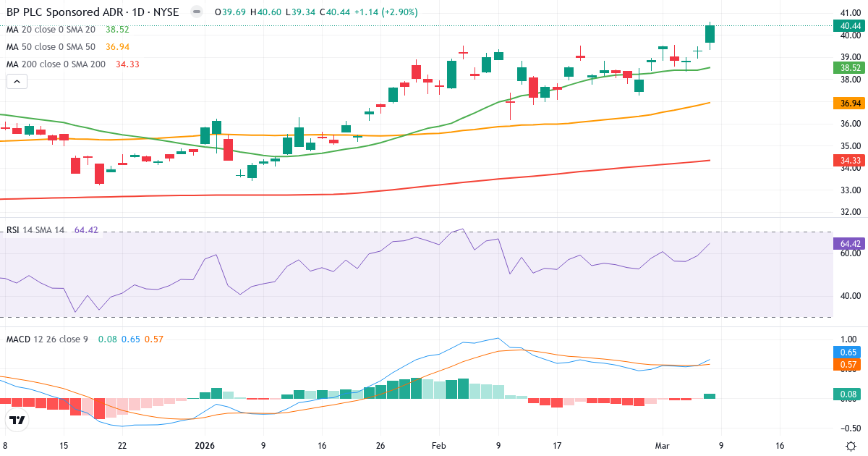Click the Feb label on the time axis
Image resolution: width=868 pixels, height=456 pixels.
pyautogui.click(x=438, y=447)
